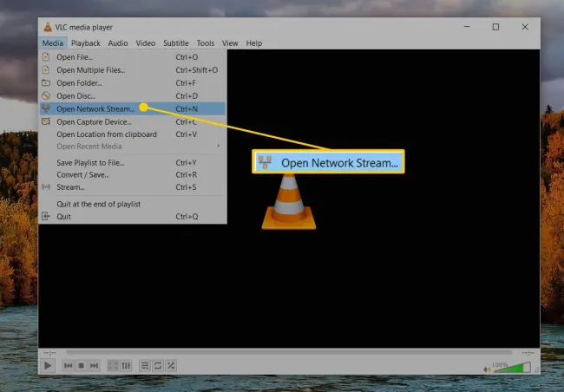The image size is (564, 392).
Task: Click Open Disc menu entry
Action: point(75,95)
